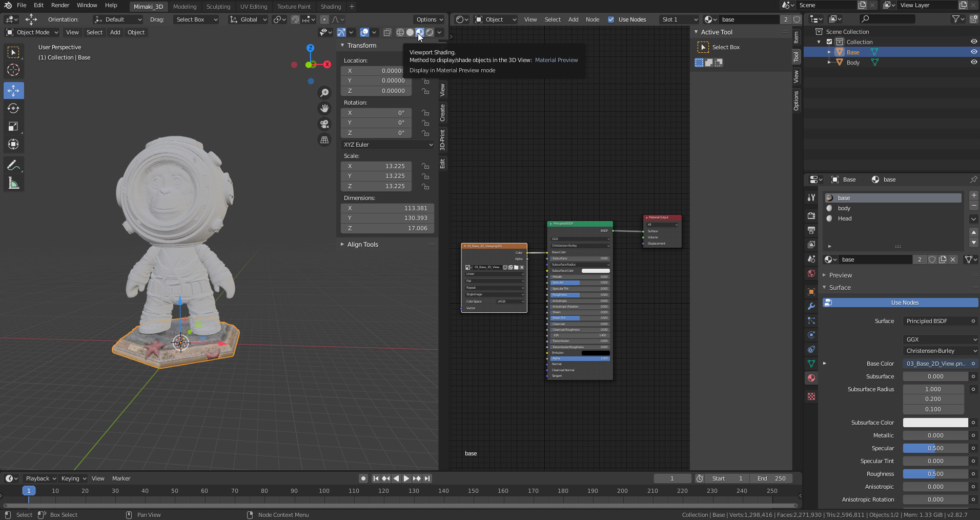Click the End frame field
The height and width of the screenshot is (520, 980).
pos(771,478)
